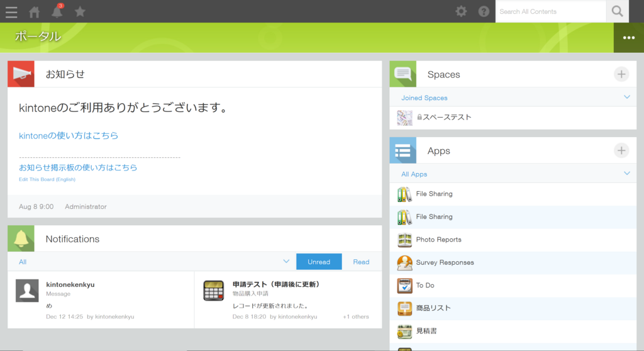Open To Do app name
The image size is (644, 351).
tap(425, 285)
